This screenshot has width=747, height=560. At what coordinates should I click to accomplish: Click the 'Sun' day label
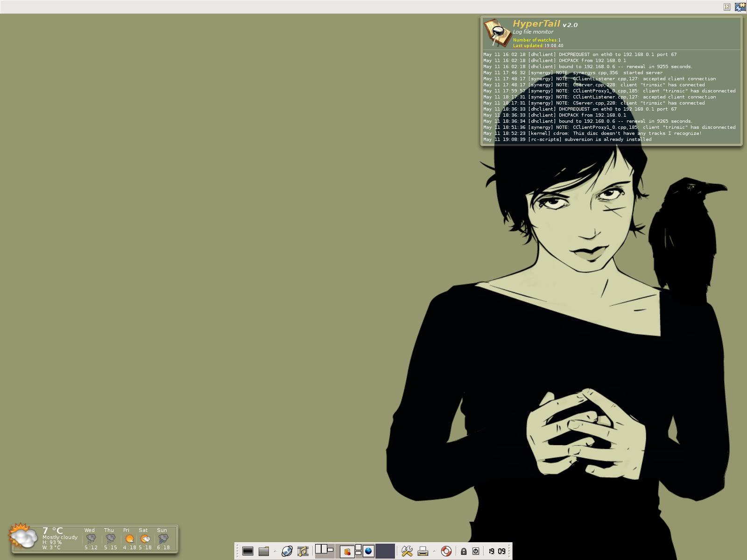click(162, 530)
